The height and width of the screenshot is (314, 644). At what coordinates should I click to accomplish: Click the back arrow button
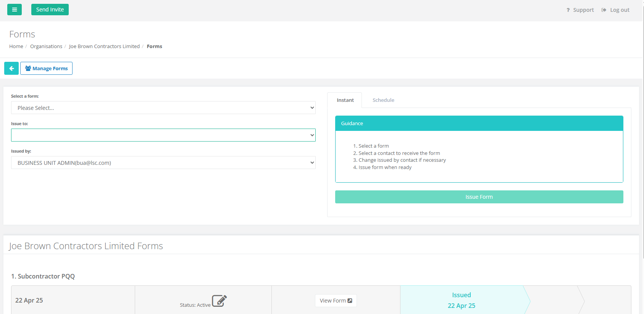11,68
